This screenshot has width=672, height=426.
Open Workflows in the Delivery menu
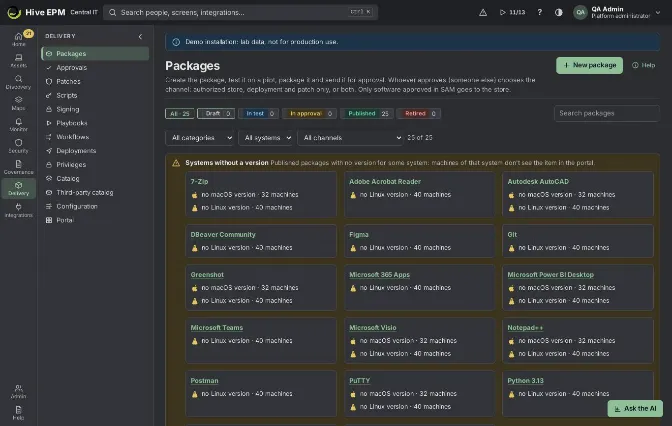[x=95, y=137]
